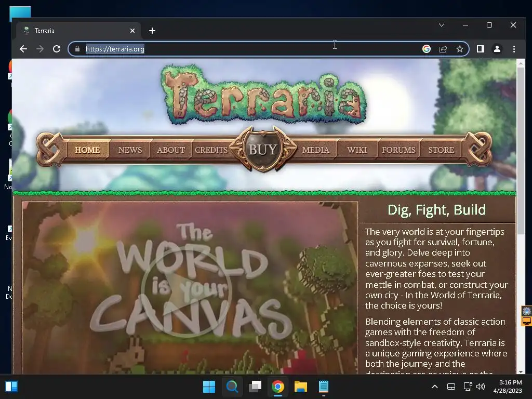This screenshot has height=399, width=532.
Task: Open the tab search chevron
Action: 442,25
